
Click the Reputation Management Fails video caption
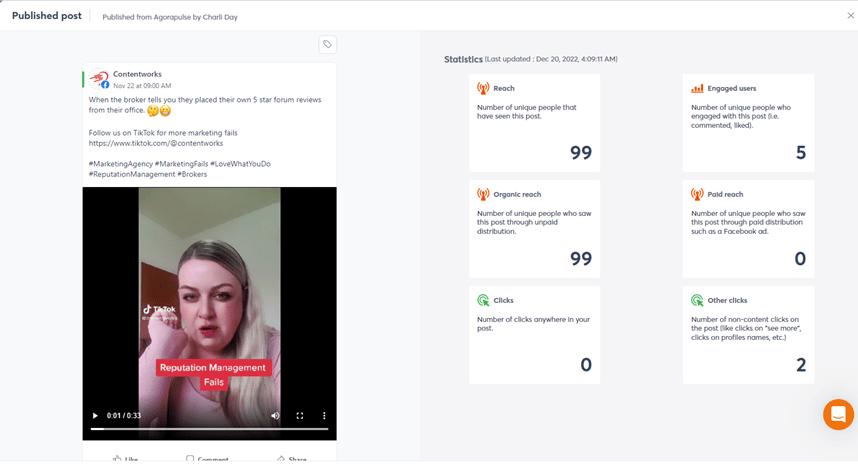[213, 375]
